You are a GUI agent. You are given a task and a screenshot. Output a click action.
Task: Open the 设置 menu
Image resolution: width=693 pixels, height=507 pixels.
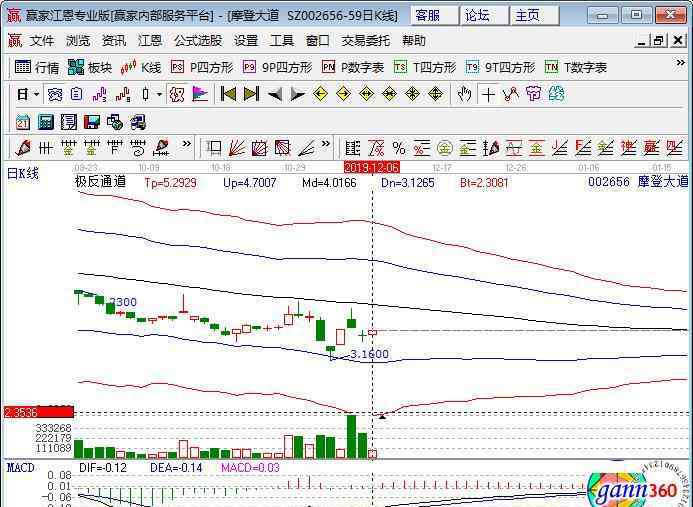[x=246, y=41]
